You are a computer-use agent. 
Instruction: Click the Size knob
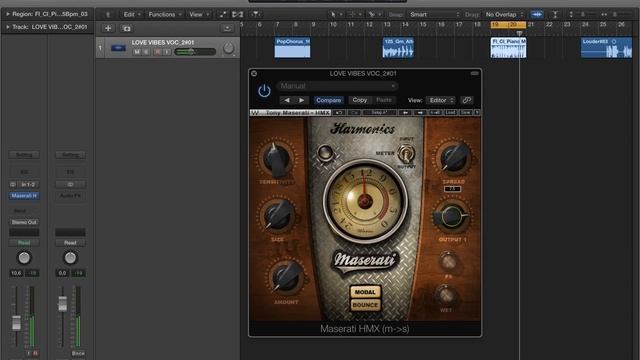(x=277, y=215)
